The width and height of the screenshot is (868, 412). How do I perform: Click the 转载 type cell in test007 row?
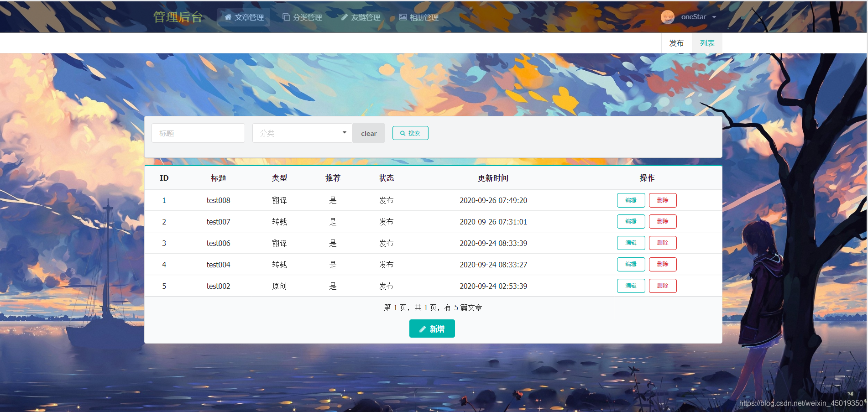(279, 222)
